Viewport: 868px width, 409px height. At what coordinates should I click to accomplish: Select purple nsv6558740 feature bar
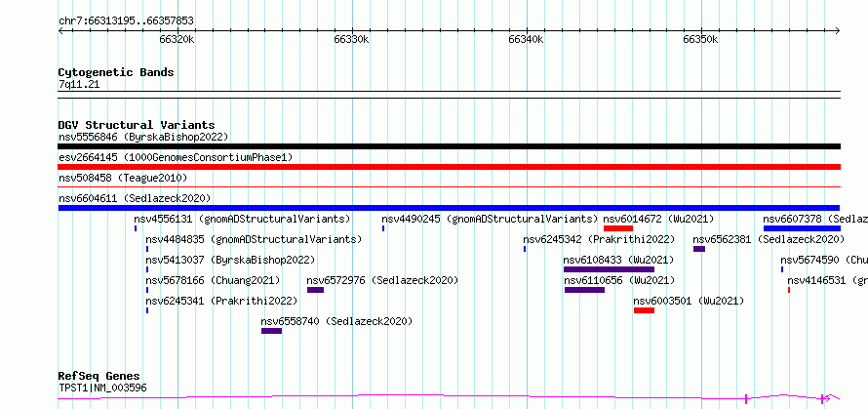271,331
